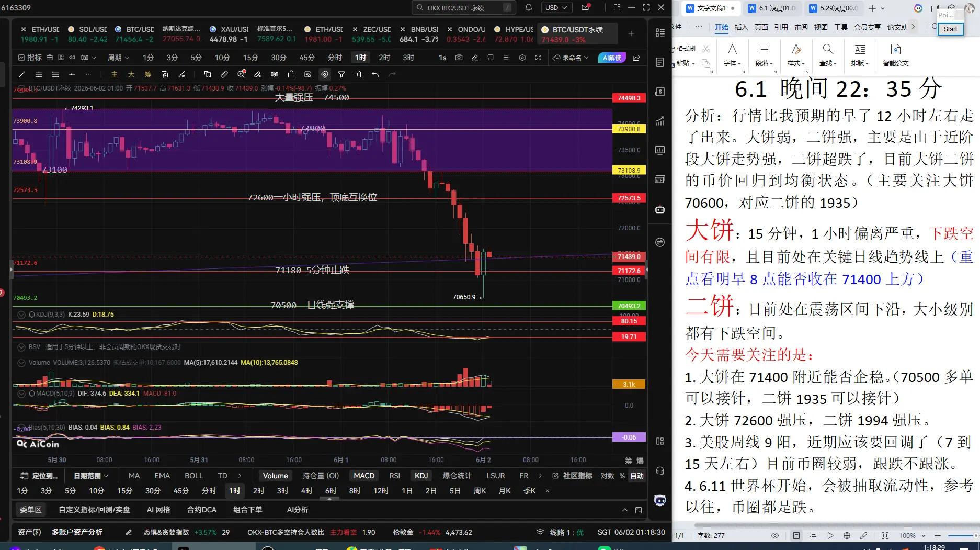The height and width of the screenshot is (550, 980).
Task: Toggle the 自动 auto scale option
Action: 637,476
